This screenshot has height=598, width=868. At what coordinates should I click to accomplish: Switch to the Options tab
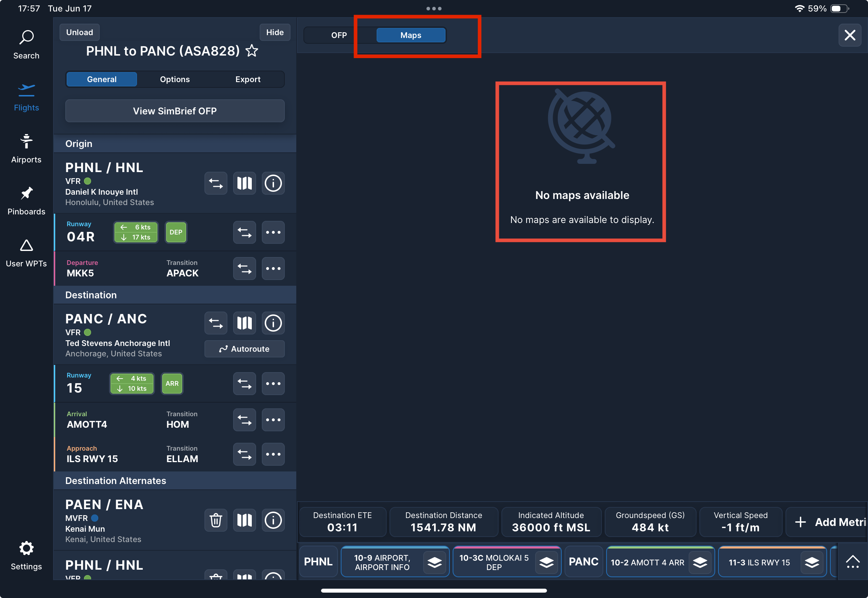tap(175, 79)
